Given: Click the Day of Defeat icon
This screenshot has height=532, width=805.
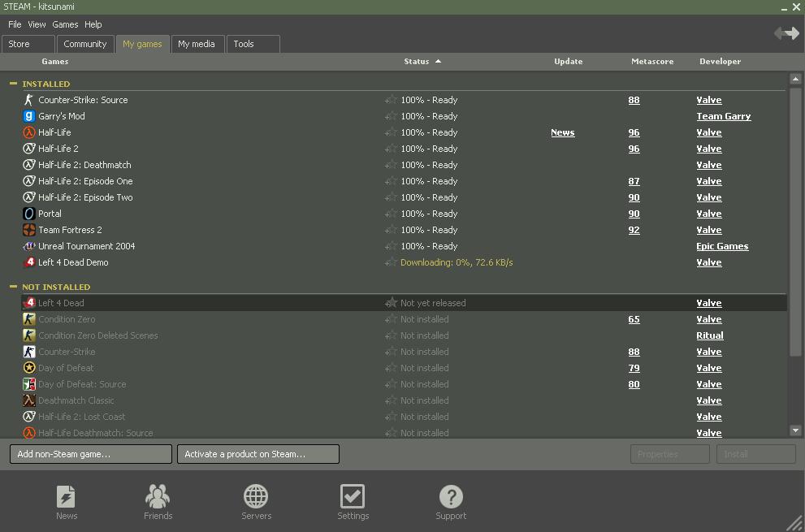Looking at the screenshot, I should point(29,368).
